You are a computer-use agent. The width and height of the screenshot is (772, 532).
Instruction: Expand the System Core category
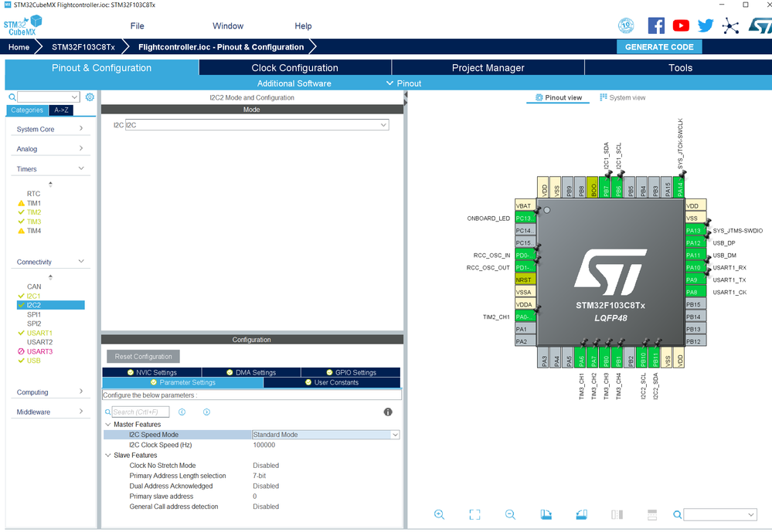[49, 129]
